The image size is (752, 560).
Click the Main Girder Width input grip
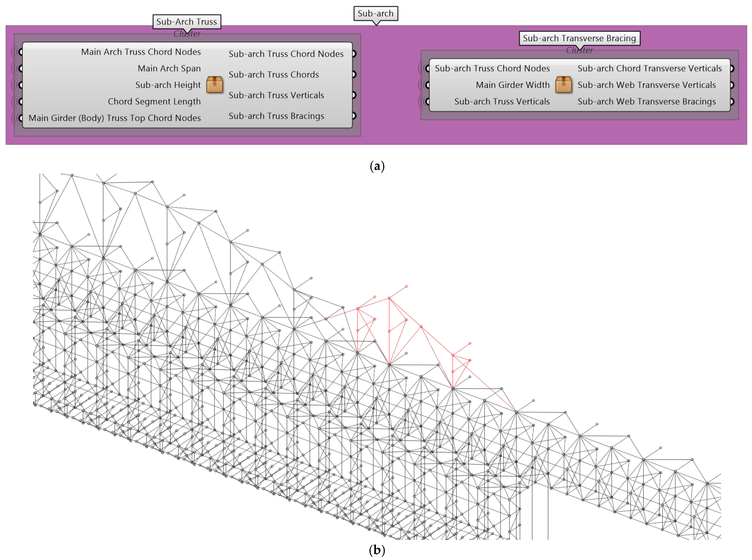click(427, 85)
